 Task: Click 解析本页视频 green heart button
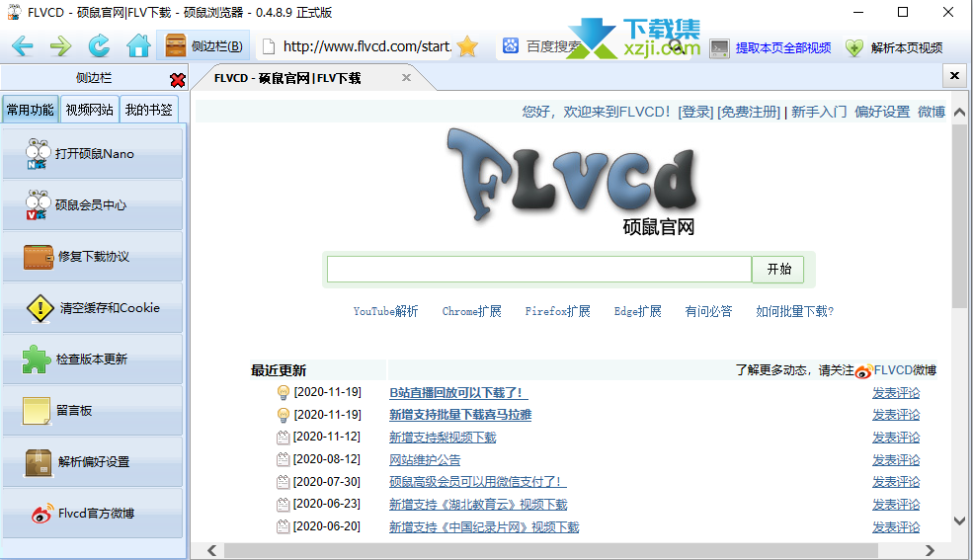[894, 47]
